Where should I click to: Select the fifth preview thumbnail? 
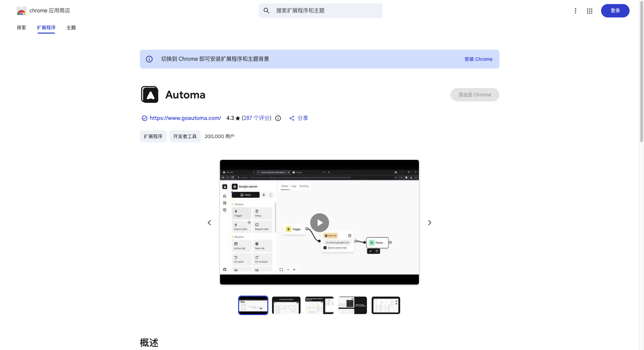(x=386, y=305)
